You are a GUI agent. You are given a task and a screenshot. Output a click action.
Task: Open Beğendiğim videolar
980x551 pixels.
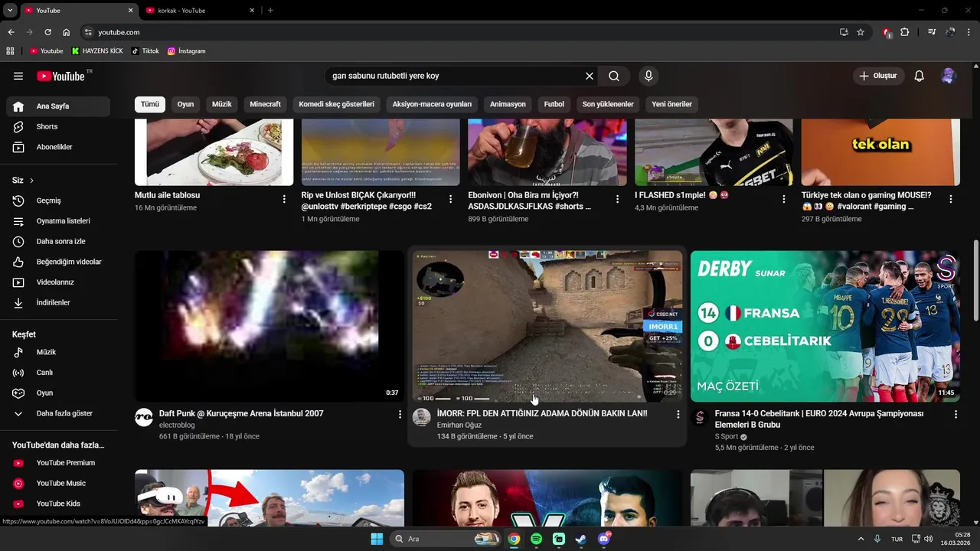tap(58, 262)
